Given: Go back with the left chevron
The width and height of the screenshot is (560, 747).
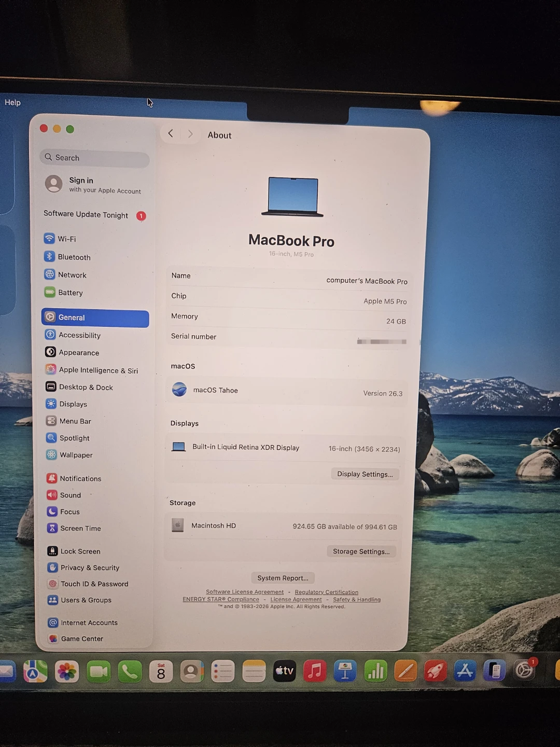Looking at the screenshot, I should tap(171, 134).
